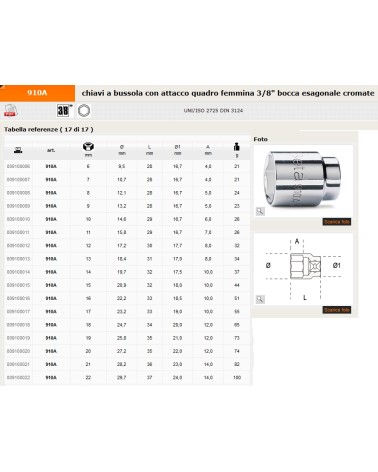
Task: Open product code 009100006 in first row
Action: tap(18, 166)
